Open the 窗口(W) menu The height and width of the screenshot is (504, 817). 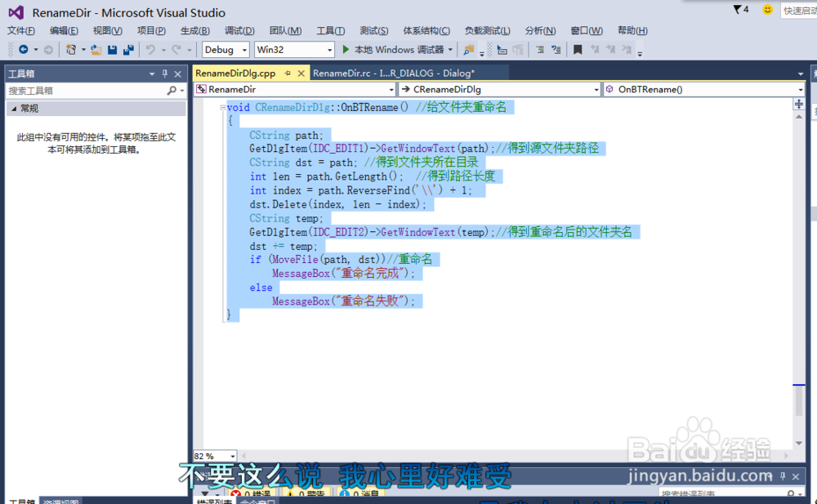coord(586,31)
